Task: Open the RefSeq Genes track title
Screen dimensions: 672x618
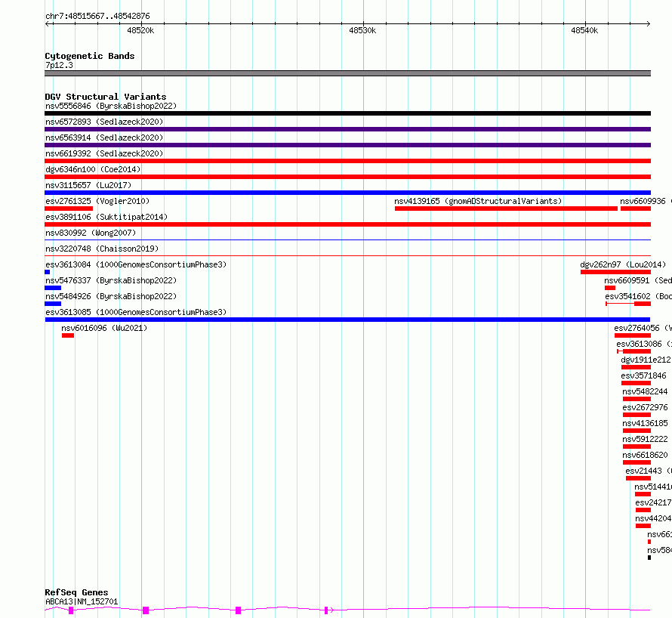Action: pyautogui.click(x=76, y=592)
